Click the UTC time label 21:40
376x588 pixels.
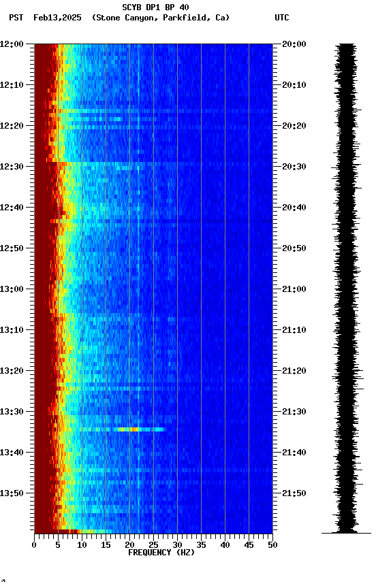294,453
